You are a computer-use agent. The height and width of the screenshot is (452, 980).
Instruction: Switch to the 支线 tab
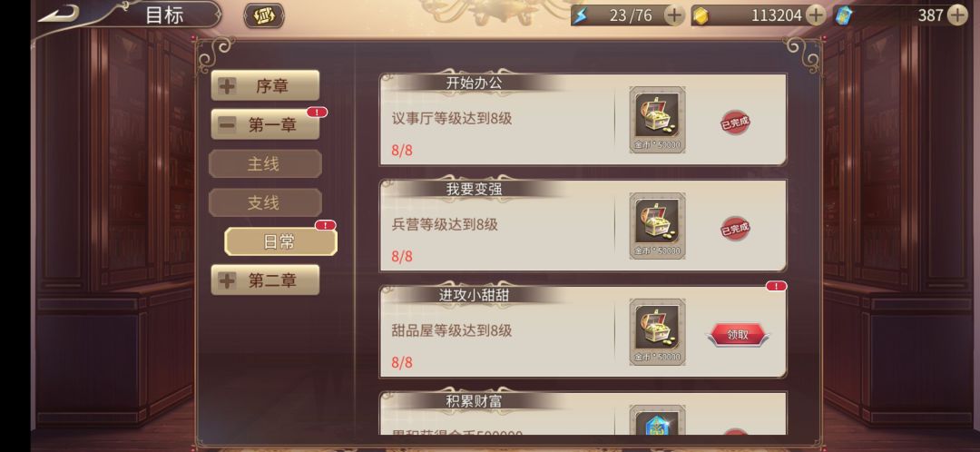point(265,202)
